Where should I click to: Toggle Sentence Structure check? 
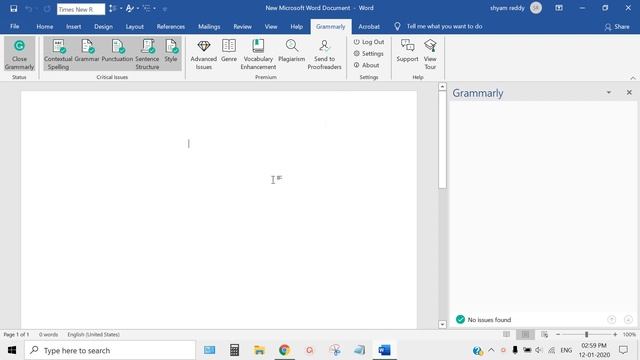147,54
